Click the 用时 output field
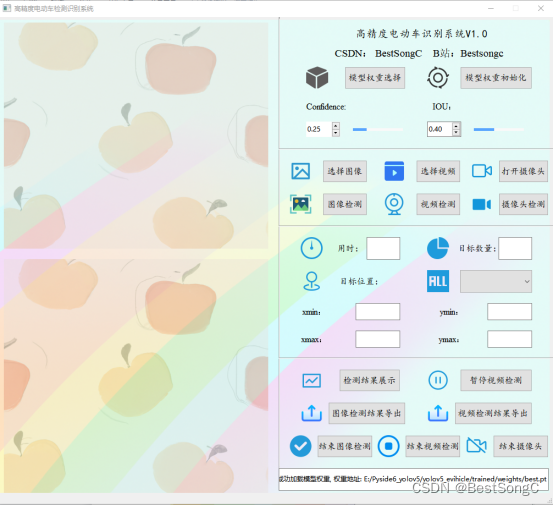The width and height of the screenshot is (554, 505). tap(383, 248)
